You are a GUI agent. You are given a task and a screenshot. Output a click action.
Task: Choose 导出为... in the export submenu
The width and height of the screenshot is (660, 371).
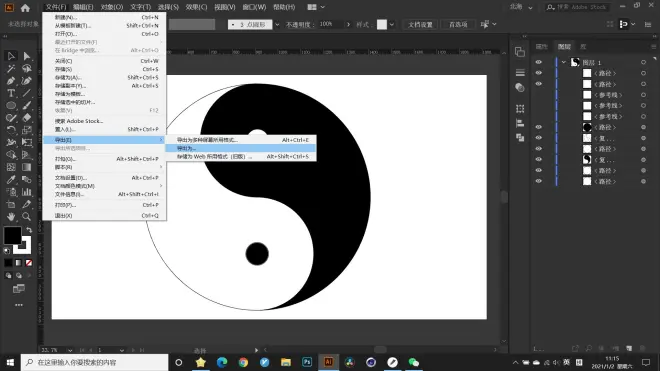240,148
